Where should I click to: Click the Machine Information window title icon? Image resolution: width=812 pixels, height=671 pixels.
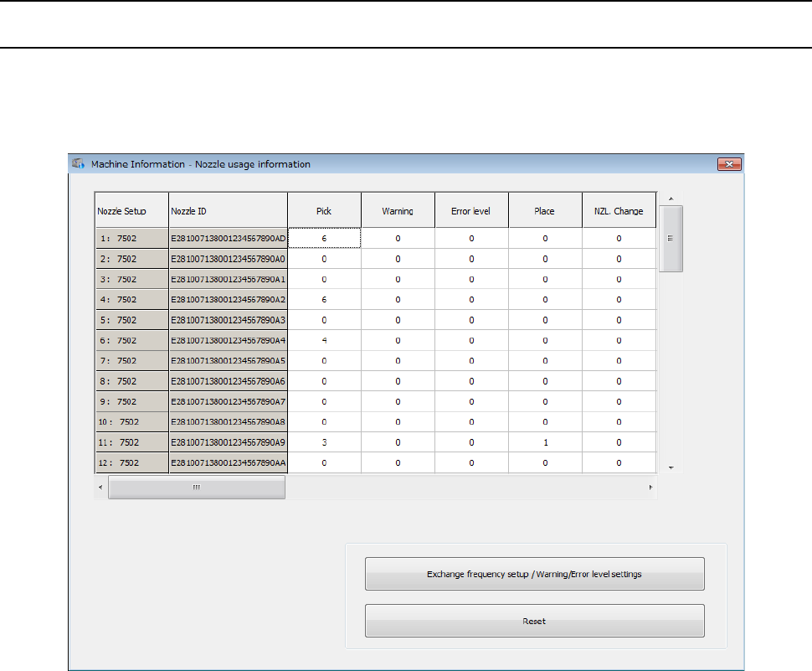[79, 163]
